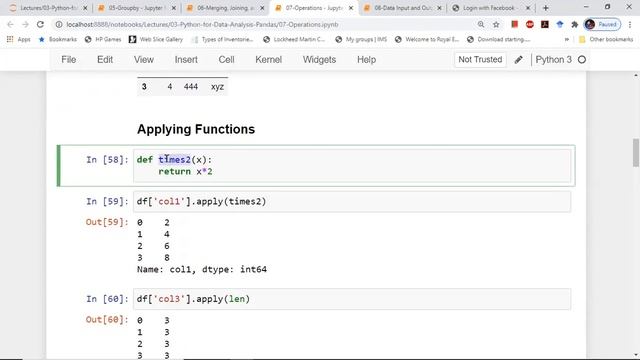The height and width of the screenshot is (360, 640).
Task: Click the address bar URL
Action: tap(202, 24)
